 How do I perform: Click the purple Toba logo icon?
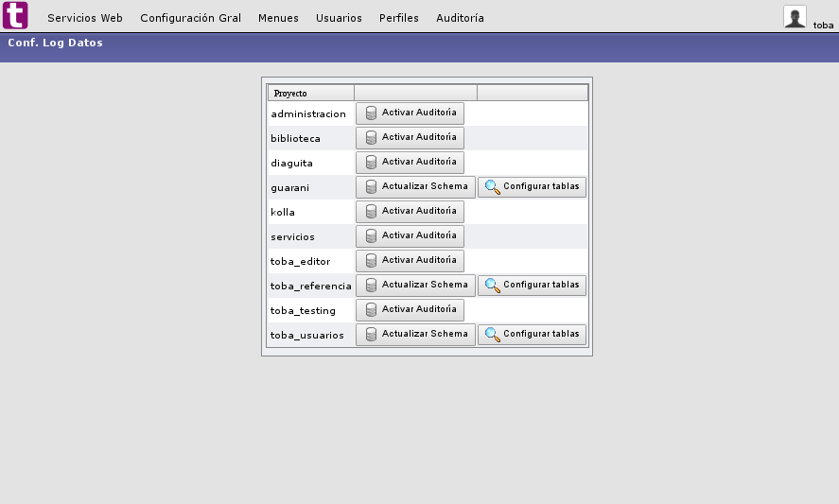click(x=15, y=15)
